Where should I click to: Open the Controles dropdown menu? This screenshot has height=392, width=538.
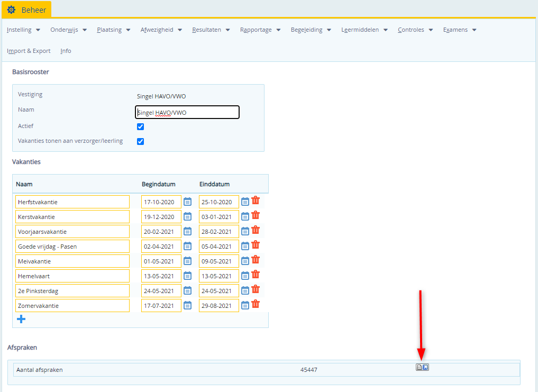pos(415,30)
